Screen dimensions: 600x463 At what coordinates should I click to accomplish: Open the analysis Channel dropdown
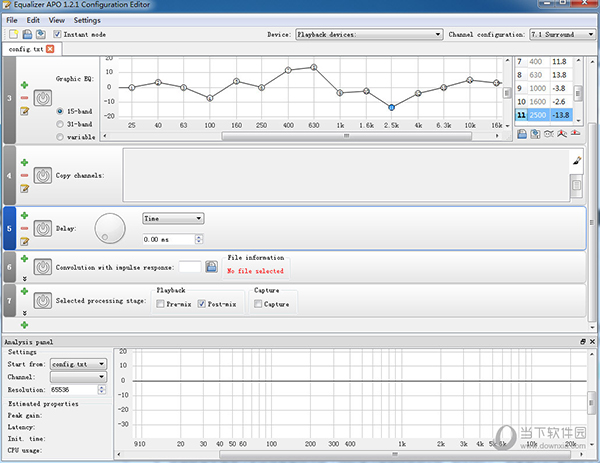click(x=78, y=377)
